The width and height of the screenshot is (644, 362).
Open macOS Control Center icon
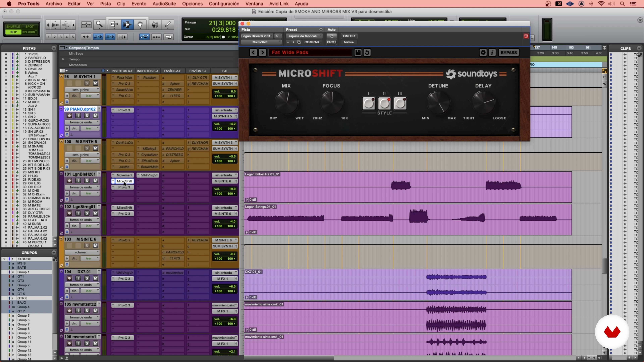coord(633,4)
